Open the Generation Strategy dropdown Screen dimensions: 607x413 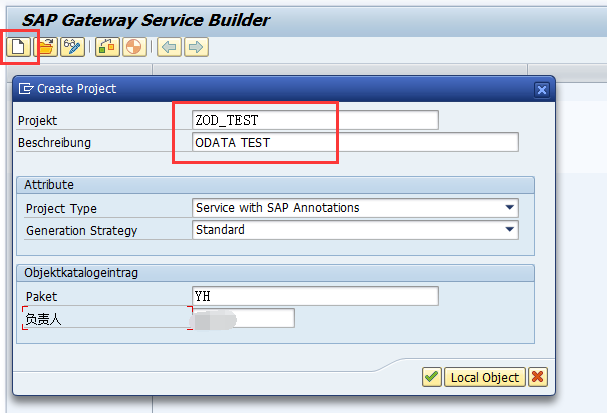[x=511, y=230]
